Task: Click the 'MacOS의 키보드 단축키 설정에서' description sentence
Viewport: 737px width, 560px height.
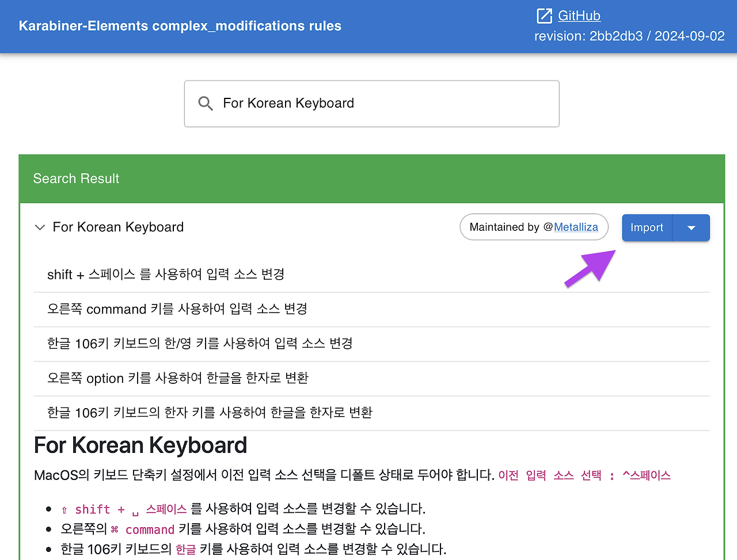Action: click(x=264, y=475)
